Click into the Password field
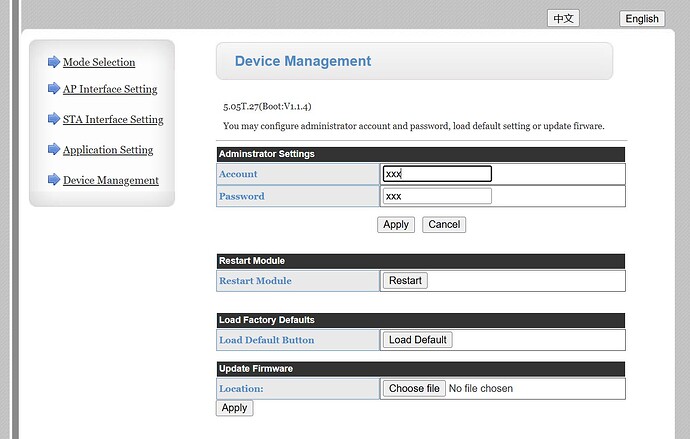The width and height of the screenshot is (690, 439). (437, 196)
